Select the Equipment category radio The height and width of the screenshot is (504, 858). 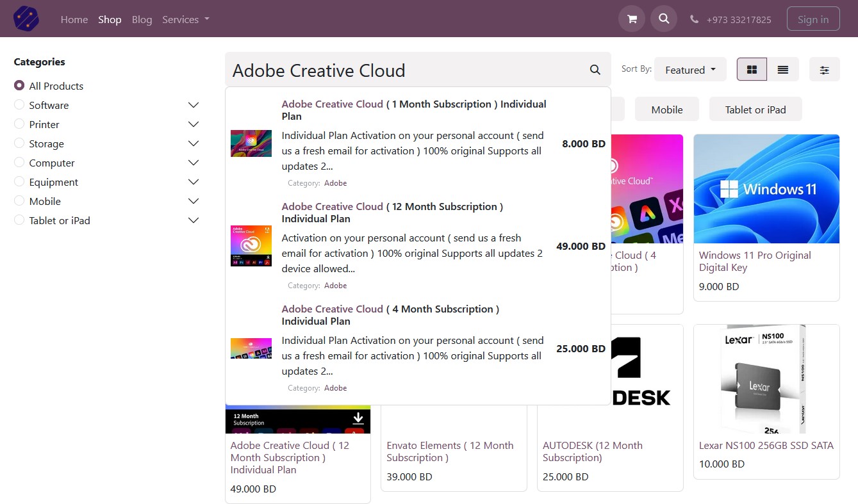pyautogui.click(x=19, y=181)
